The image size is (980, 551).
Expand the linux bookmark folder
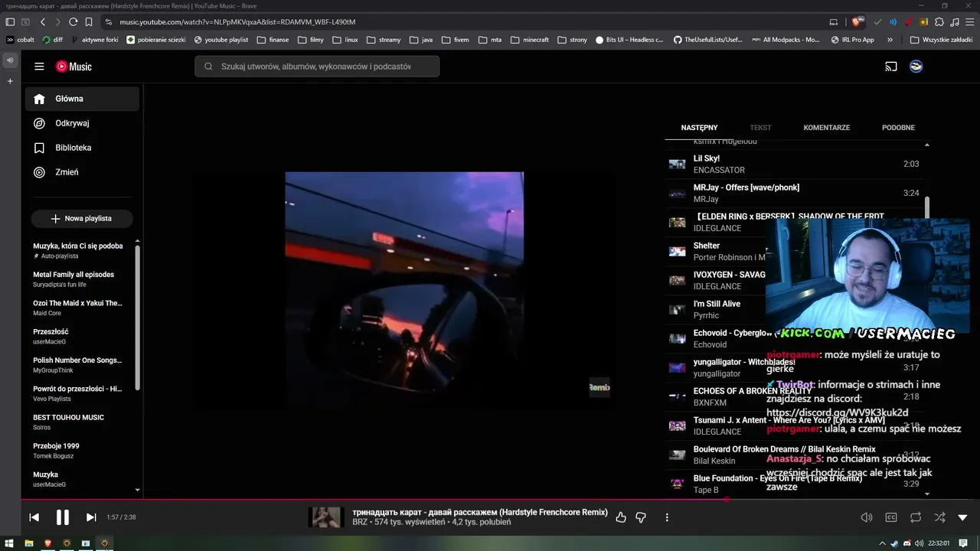click(345, 40)
